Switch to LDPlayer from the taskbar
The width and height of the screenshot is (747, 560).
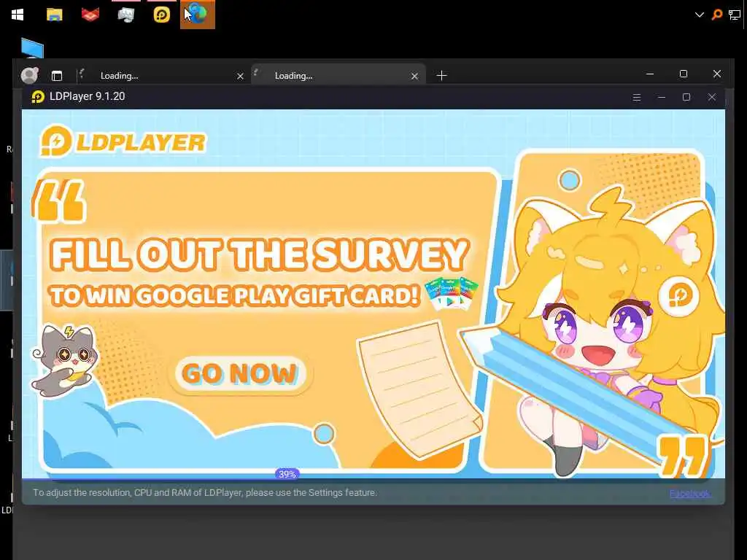tap(161, 15)
